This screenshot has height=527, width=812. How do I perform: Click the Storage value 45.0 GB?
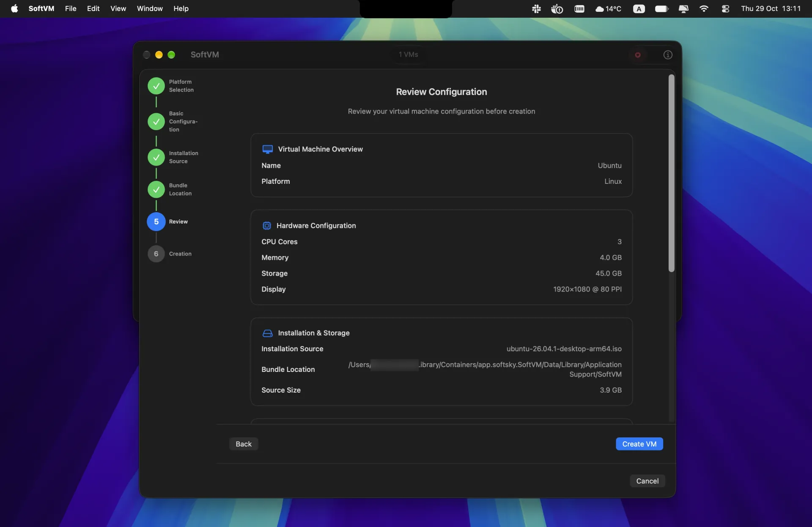(608, 273)
